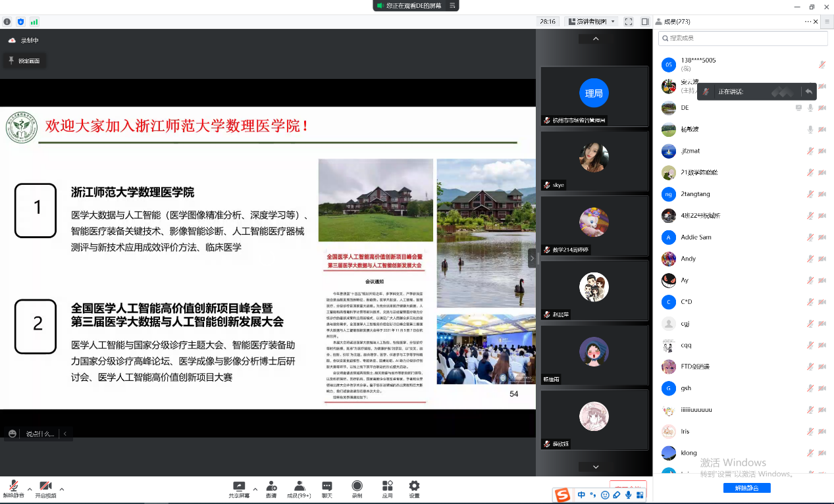Viewport: 834px width, 504px height.
Task: Select skye's video tile
Action: coord(594,161)
